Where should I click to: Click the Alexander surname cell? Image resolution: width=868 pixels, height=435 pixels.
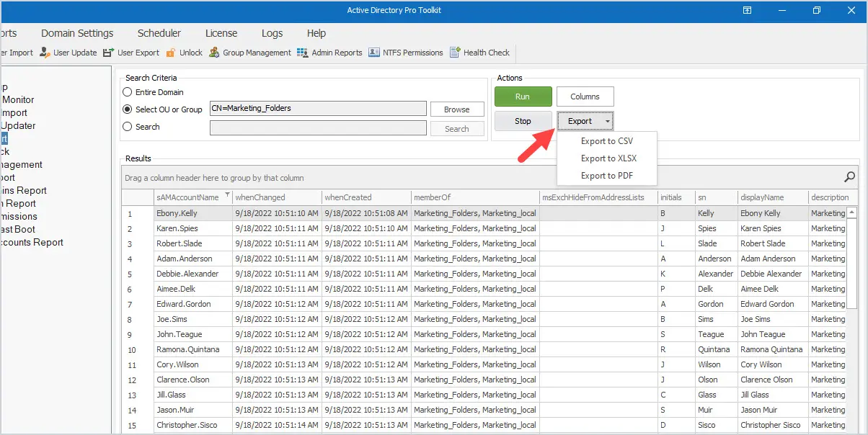[x=716, y=274]
